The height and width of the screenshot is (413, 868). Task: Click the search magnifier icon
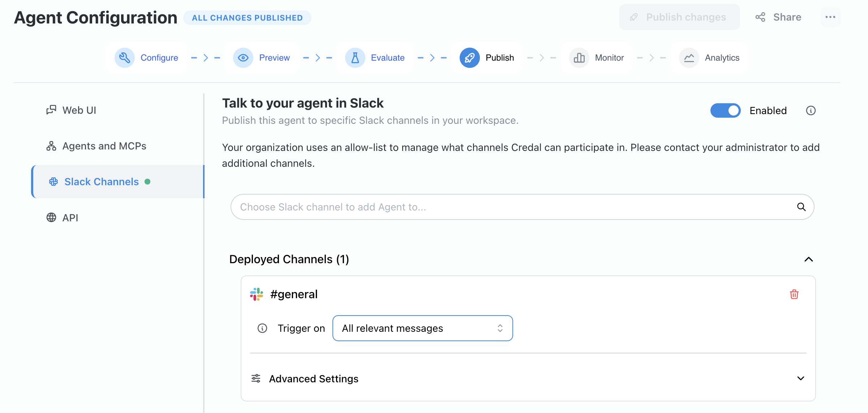coord(802,207)
